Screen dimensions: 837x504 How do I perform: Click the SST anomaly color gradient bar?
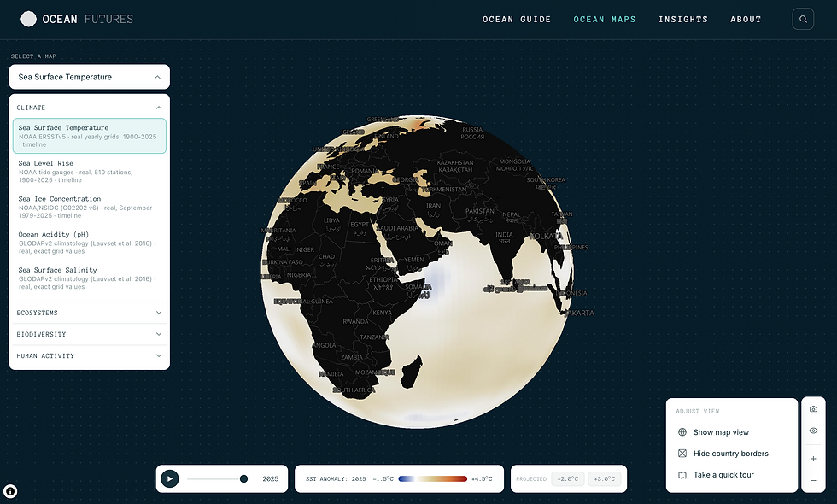click(x=432, y=479)
